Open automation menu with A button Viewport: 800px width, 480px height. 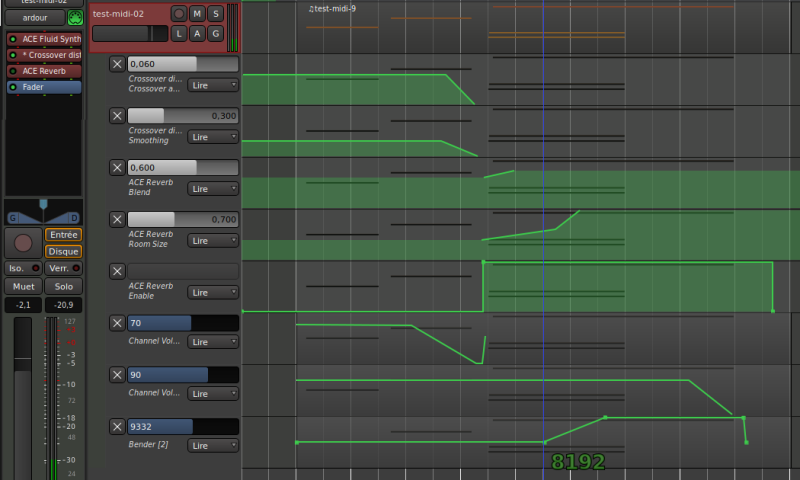[197, 34]
